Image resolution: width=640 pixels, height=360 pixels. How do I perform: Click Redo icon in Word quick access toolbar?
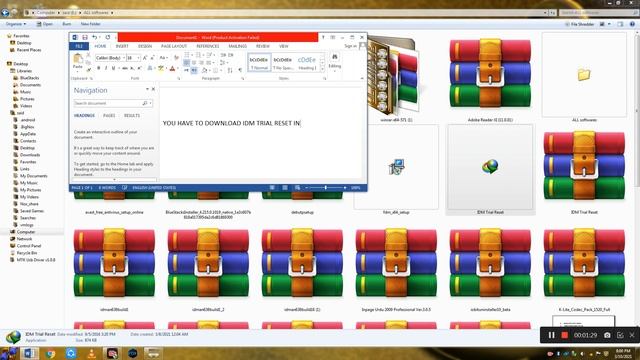coord(108,37)
